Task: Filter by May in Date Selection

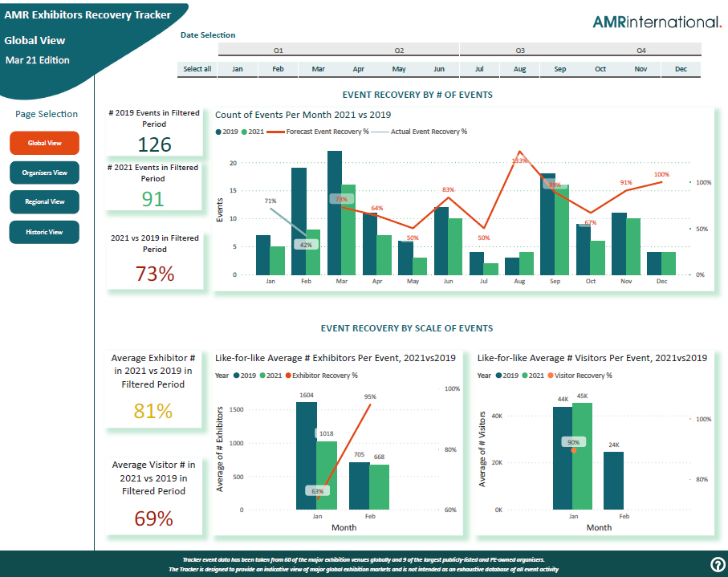Action: pos(399,69)
